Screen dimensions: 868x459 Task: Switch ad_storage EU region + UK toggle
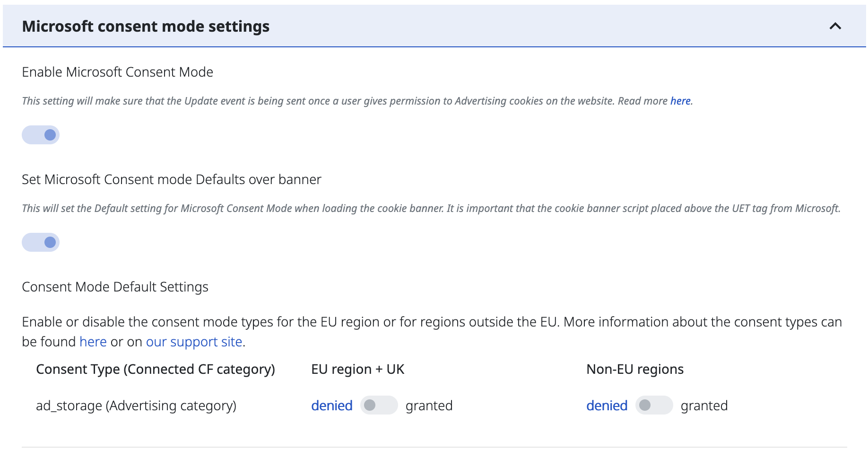pyautogui.click(x=379, y=405)
